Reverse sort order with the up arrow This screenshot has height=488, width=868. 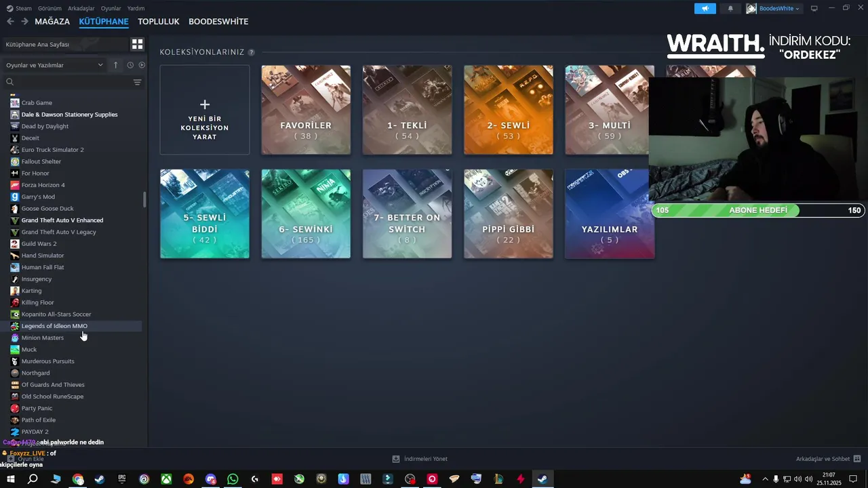click(x=115, y=65)
